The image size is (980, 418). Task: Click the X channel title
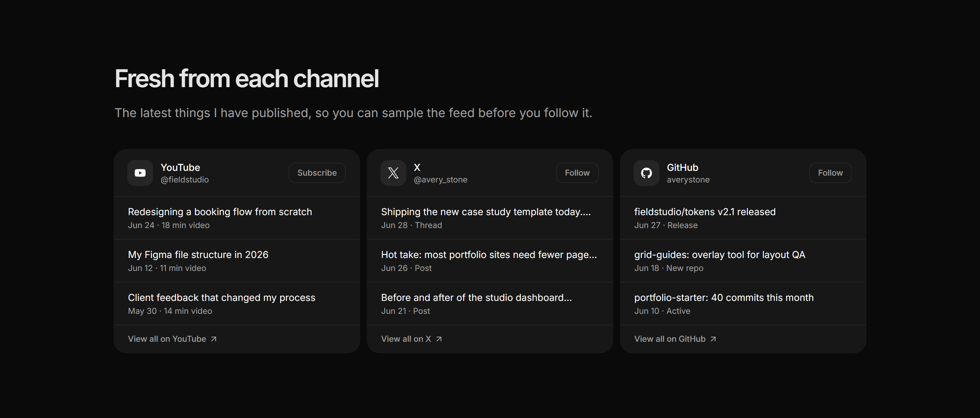coord(417,167)
